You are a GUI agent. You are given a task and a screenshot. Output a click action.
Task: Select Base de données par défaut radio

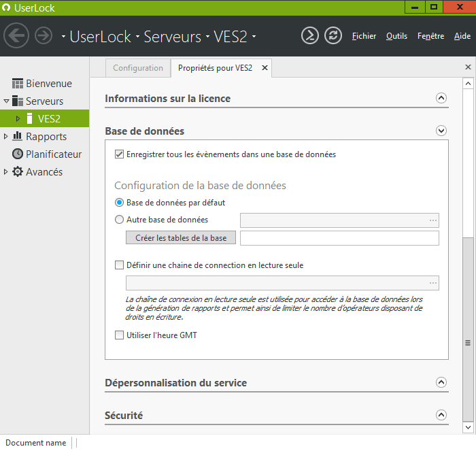119,203
